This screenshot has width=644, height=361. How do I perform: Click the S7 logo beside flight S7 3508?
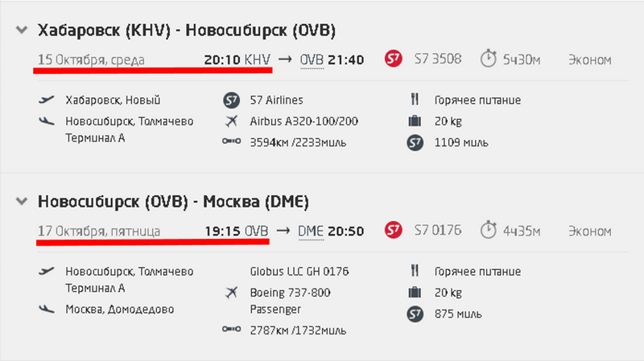click(x=393, y=59)
